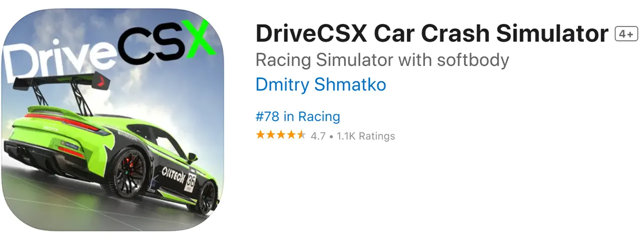Click the 4+ age rating badge
Screen dimensions: 644x240
[626, 34]
